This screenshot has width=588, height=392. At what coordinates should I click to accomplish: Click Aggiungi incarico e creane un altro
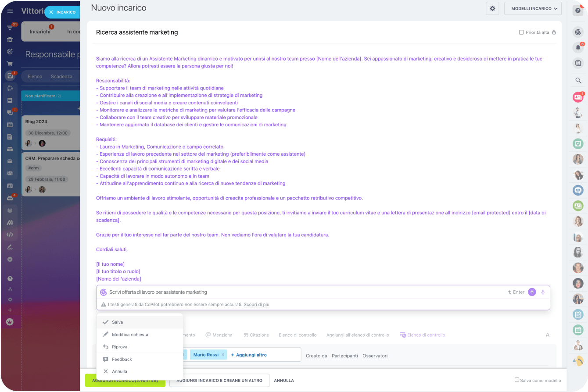(219, 381)
